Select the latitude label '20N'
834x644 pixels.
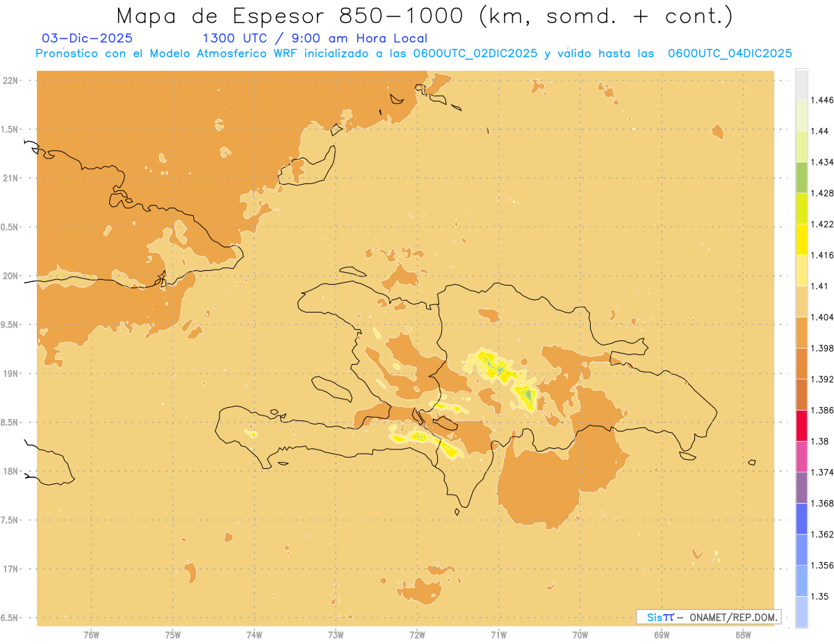click(x=10, y=276)
